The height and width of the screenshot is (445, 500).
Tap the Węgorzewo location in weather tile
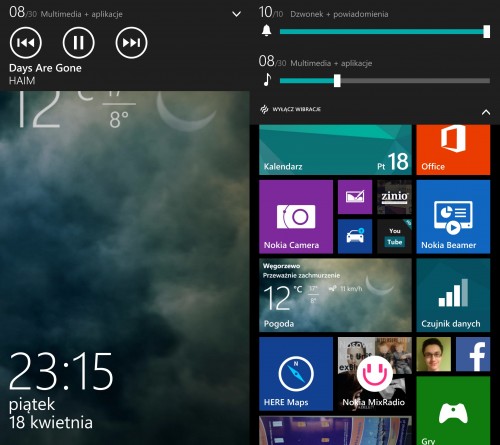281,266
